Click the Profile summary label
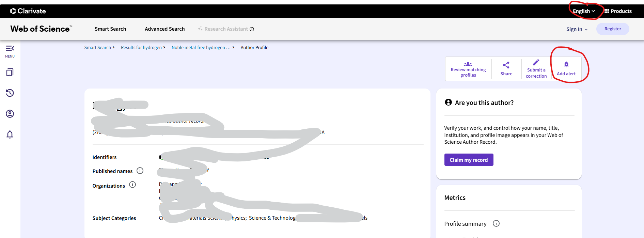The height and width of the screenshot is (238, 644). 465,224
